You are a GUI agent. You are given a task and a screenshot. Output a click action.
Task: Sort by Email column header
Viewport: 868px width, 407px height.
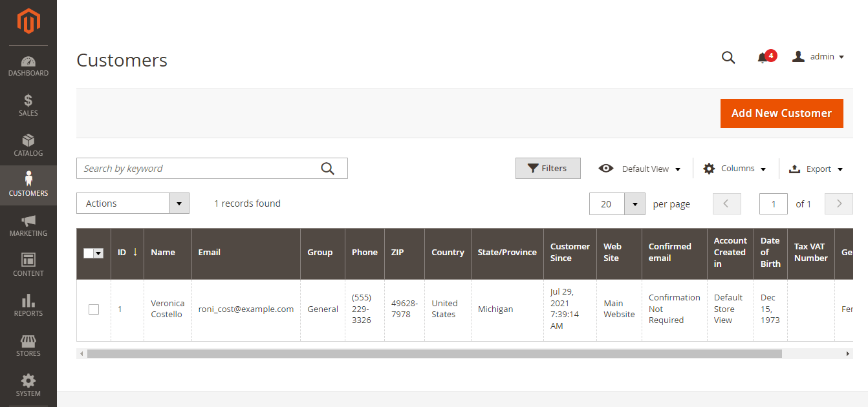click(x=246, y=253)
